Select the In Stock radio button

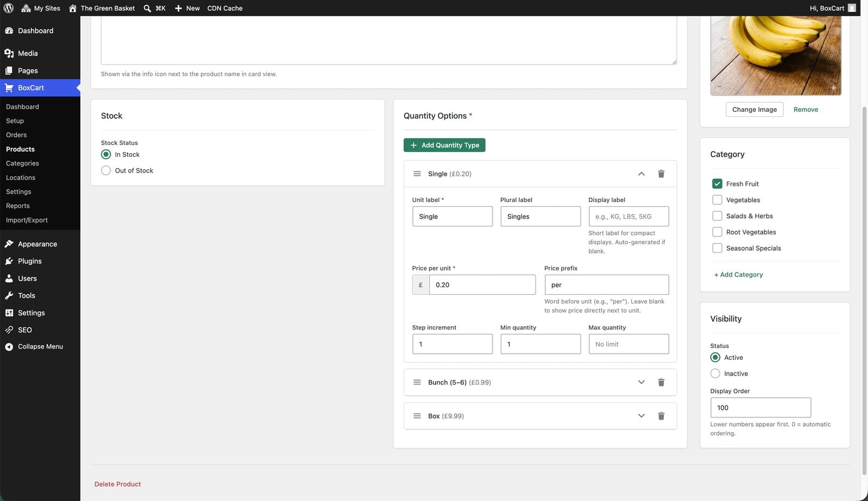click(x=106, y=155)
